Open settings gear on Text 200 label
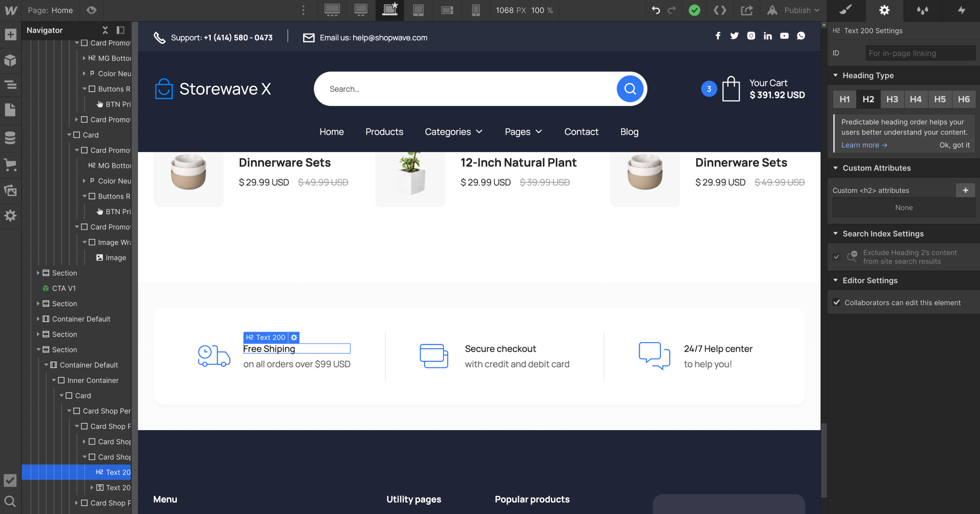 [x=294, y=337]
